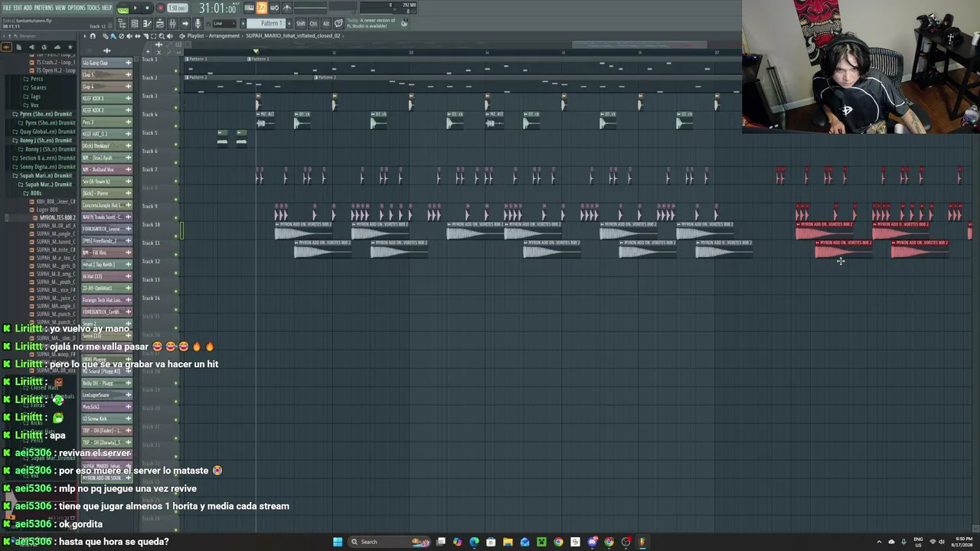Open File Explorer from the taskbar
The height and width of the screenshot is (551, 980).
(x=508, y=542)
